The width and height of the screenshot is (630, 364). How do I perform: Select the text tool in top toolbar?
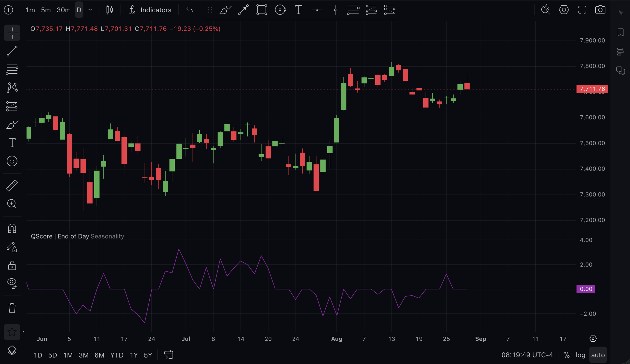pyautogui.click(x=298, y=10)
